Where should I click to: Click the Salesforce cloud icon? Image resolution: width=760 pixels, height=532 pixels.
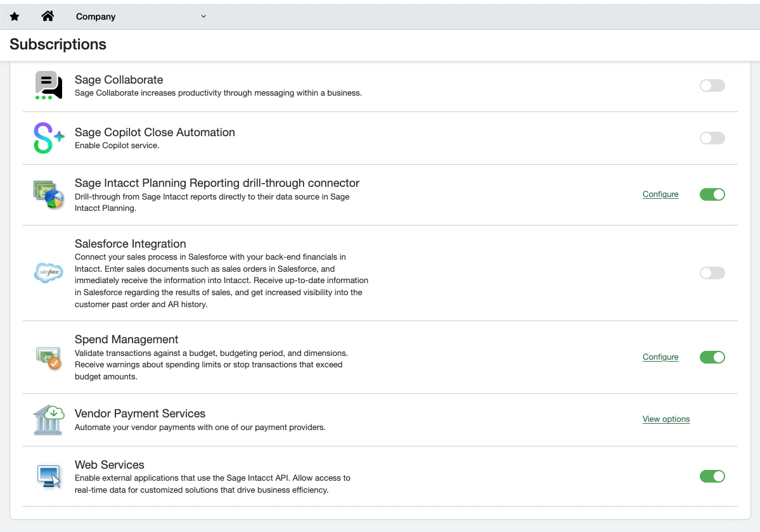(x=48, y=272)
